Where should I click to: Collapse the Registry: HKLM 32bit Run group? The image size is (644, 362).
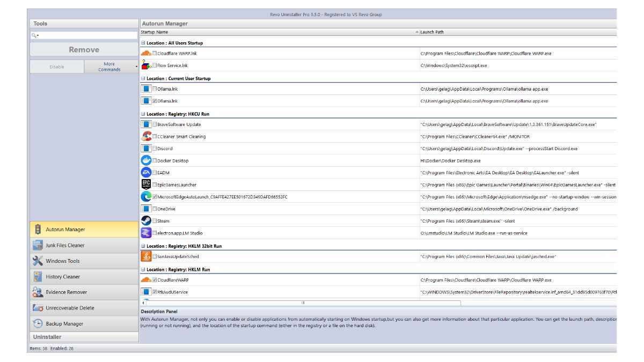click(143, 246)
